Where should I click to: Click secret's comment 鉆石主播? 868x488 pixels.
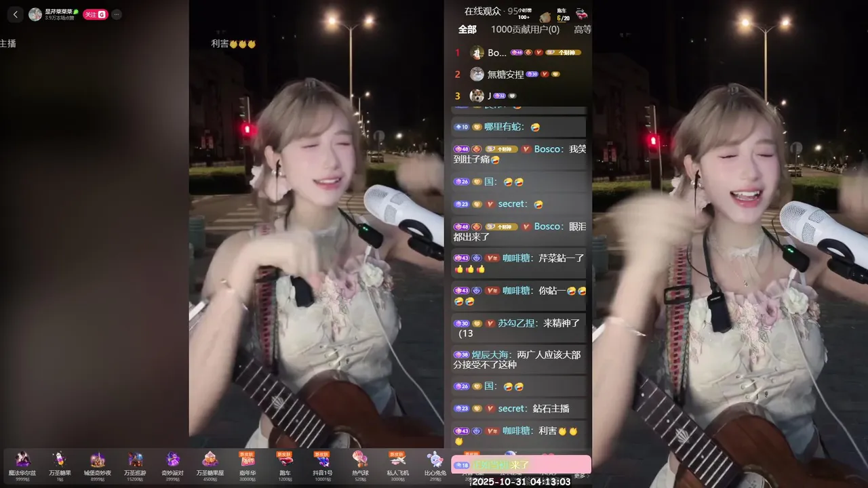[x=520, y=409]
